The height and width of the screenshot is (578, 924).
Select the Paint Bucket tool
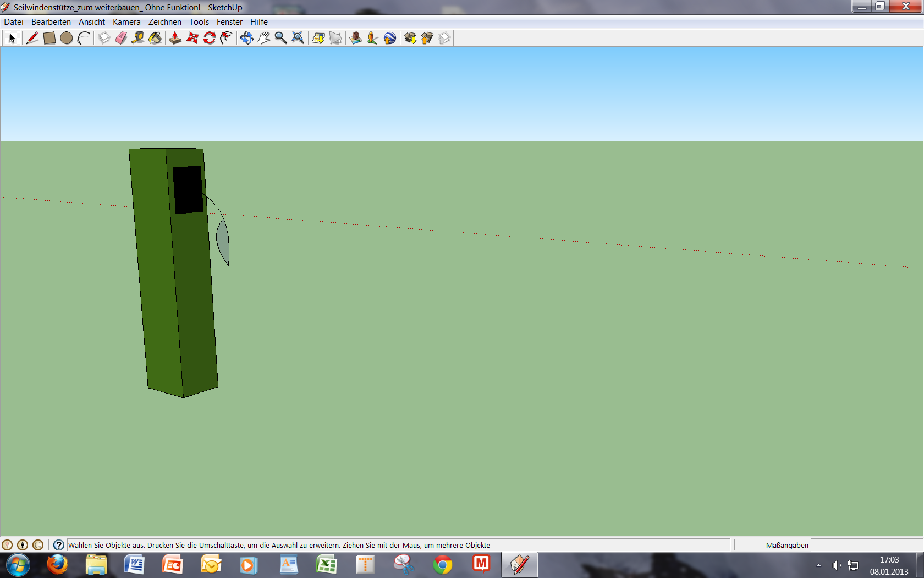click(x=156, y=38)
